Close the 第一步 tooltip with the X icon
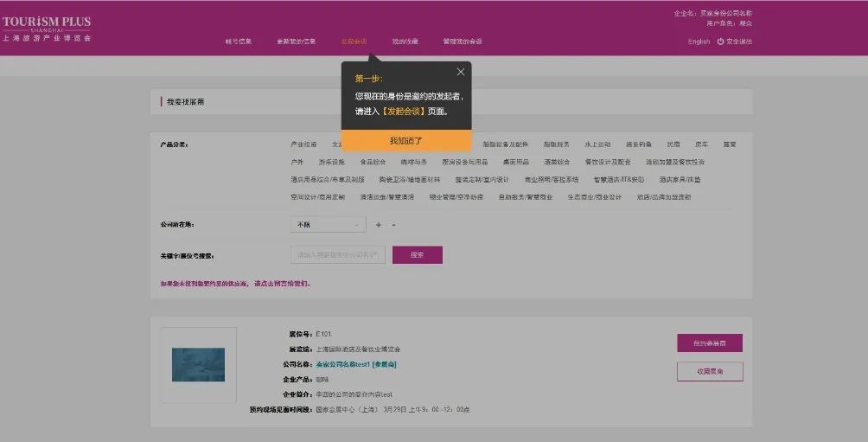This screenshot has height=442, width=868. [461, 72]
